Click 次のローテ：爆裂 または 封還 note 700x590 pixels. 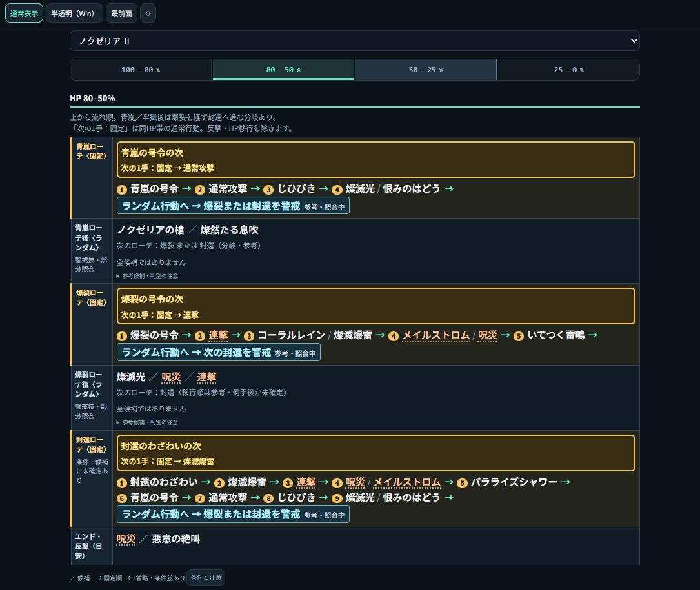(189, 246)
